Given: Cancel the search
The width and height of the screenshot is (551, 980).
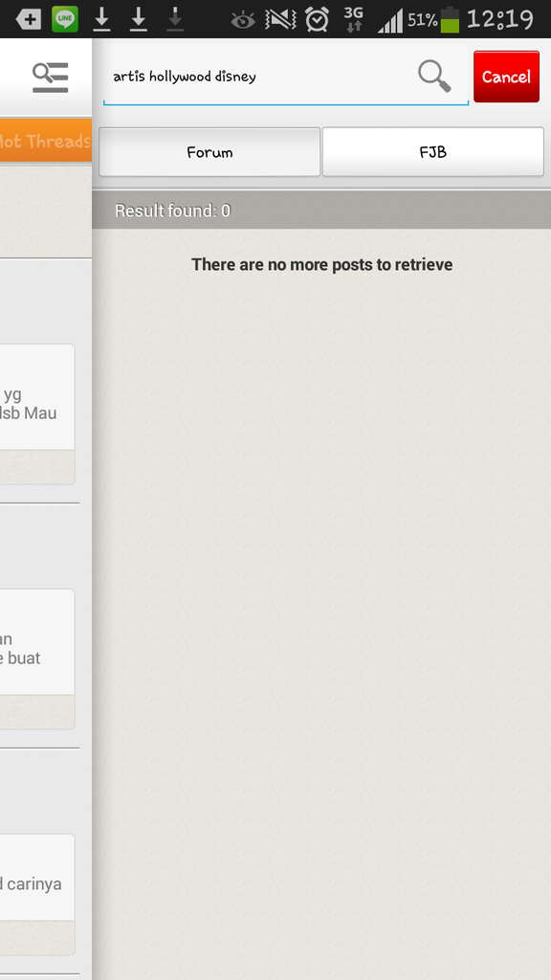Looking at the screenshot, I should (x=506, y=77).
